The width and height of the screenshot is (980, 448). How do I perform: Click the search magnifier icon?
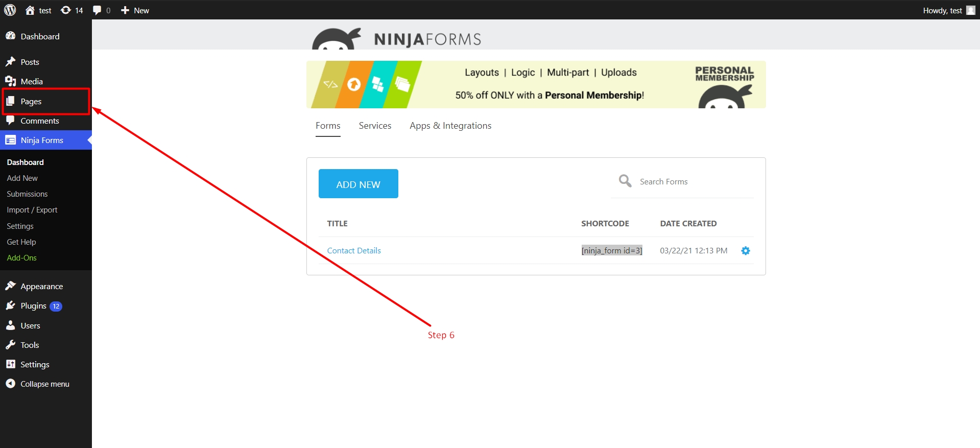point(625,181)
